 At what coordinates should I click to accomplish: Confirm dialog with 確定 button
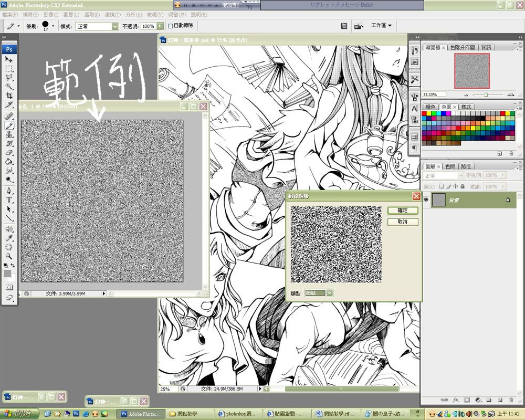point(403,211)
